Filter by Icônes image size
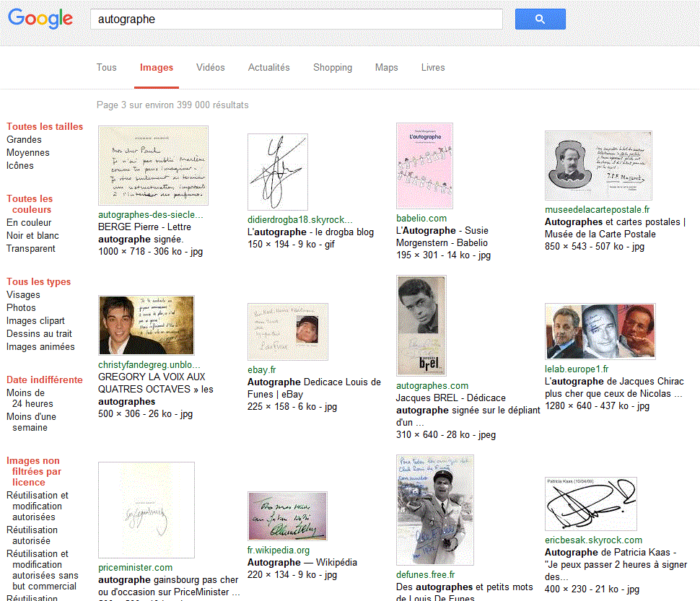Viewport: 700px width, 601px height. pyautogui.click(x=20, y=165)
